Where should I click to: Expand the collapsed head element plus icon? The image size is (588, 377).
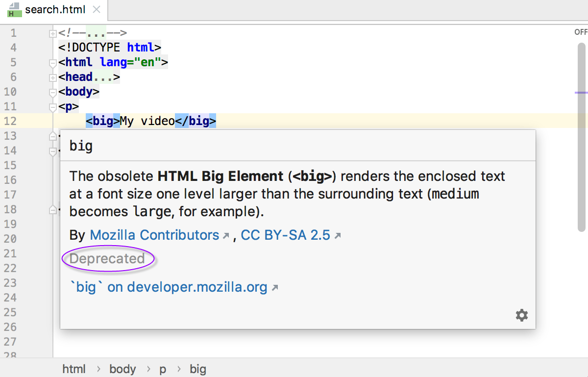(x=52, y=77)
